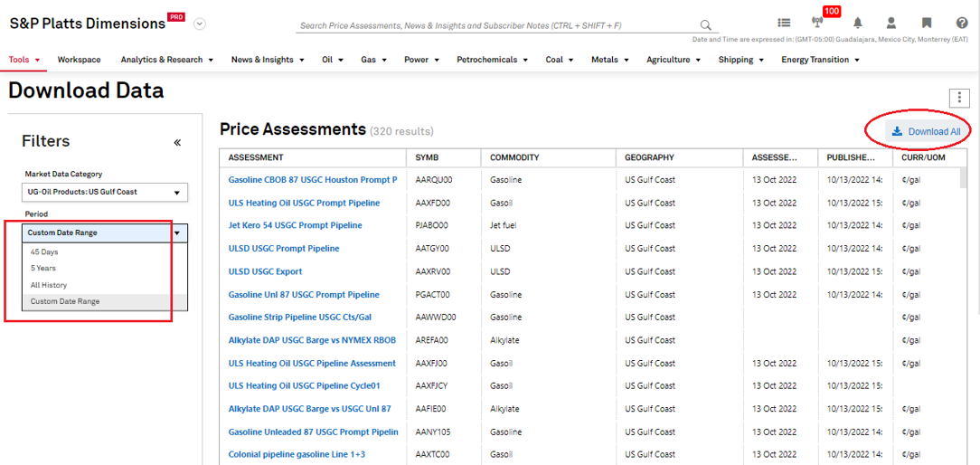This screenshot has width=980, height=465.
Task: Open Colonial pipeline gasoline Line 1+3 link
Action: (x=297, y=455)
